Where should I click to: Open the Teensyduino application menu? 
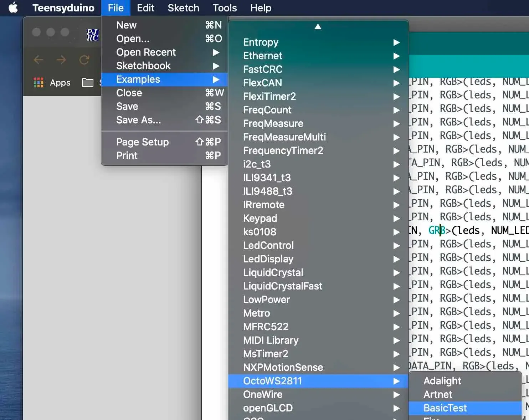pyautogui.click(x=63, y=7)
